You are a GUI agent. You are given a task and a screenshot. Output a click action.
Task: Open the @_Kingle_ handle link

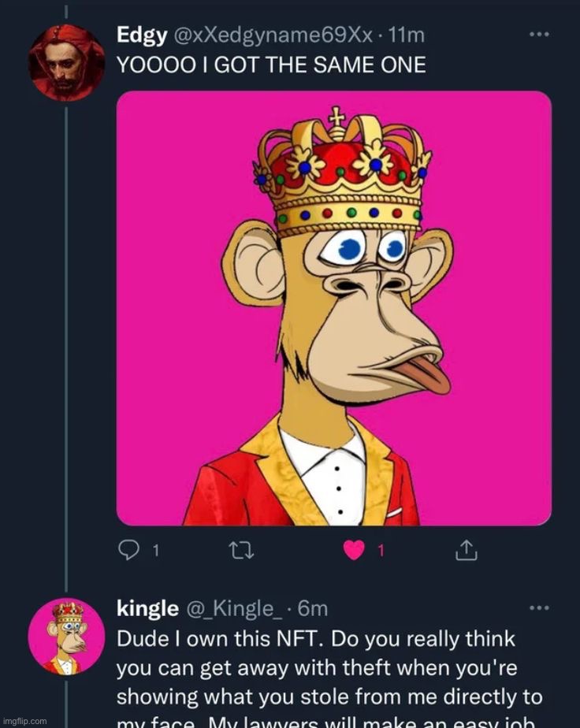click(x=232, y=608)
